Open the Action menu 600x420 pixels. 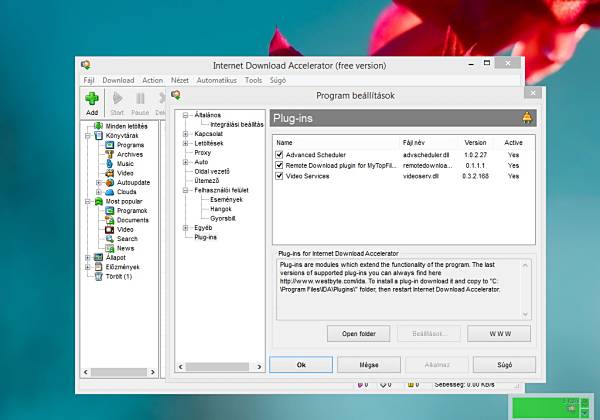tap(153, 80)
